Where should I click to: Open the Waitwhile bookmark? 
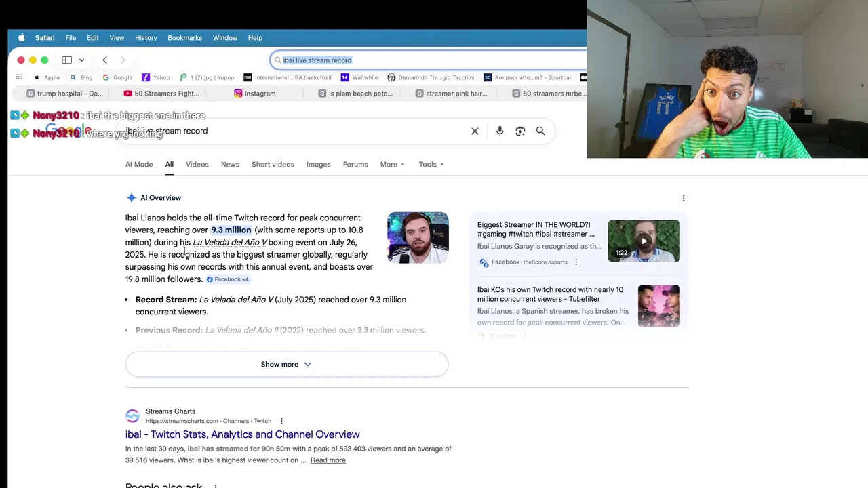359,77
